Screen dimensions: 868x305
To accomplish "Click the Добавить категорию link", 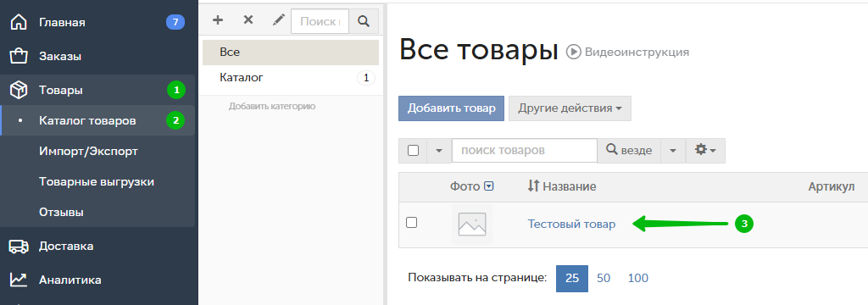I will tap(272, 106).
